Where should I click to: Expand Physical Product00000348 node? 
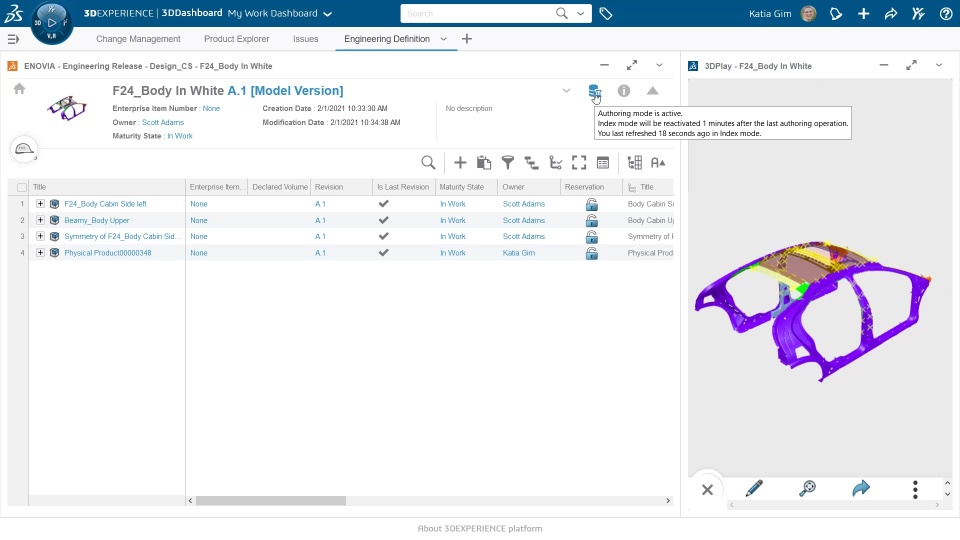click(40, 252)
